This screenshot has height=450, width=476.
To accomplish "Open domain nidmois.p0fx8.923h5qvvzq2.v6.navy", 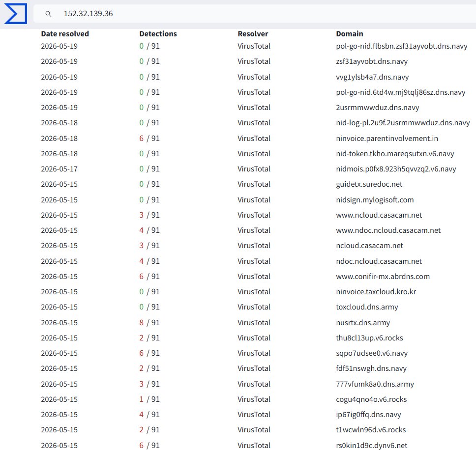I will (396, 169).
